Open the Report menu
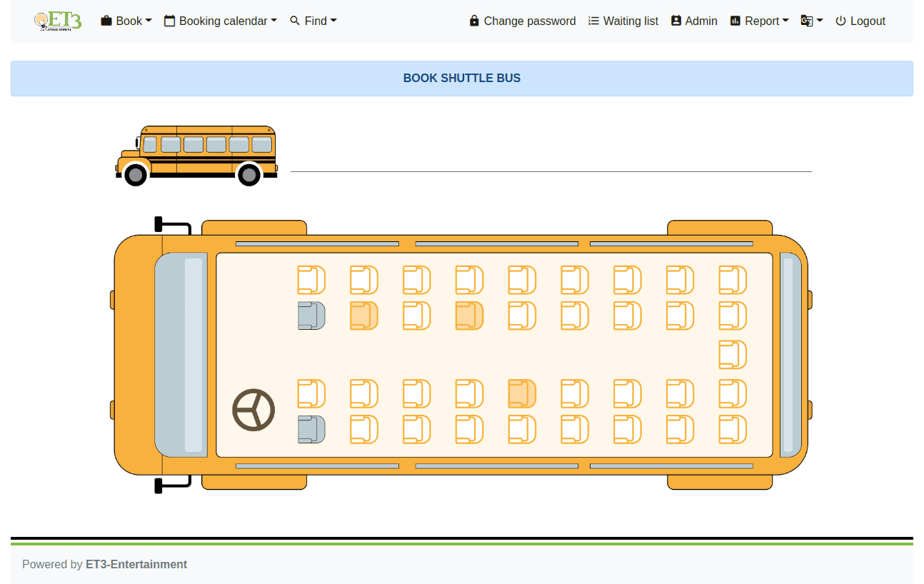The image size is (924, 584). [x=759, y=21]
